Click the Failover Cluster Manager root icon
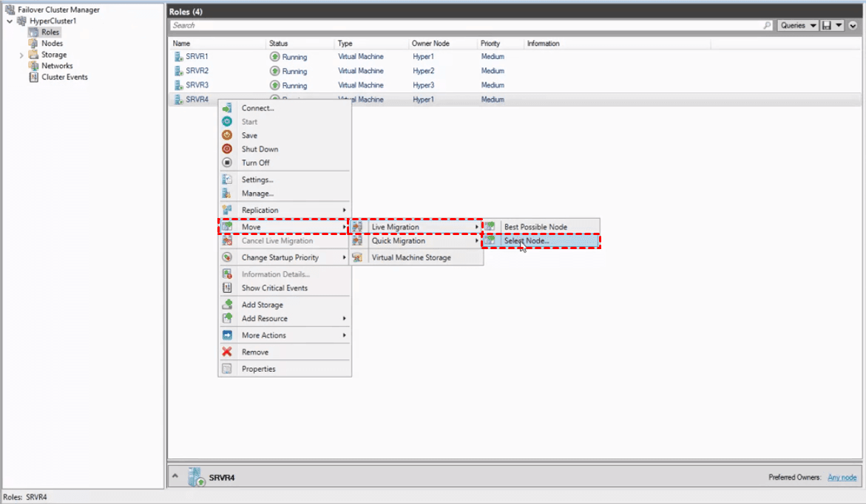 (x=10, y=10)
